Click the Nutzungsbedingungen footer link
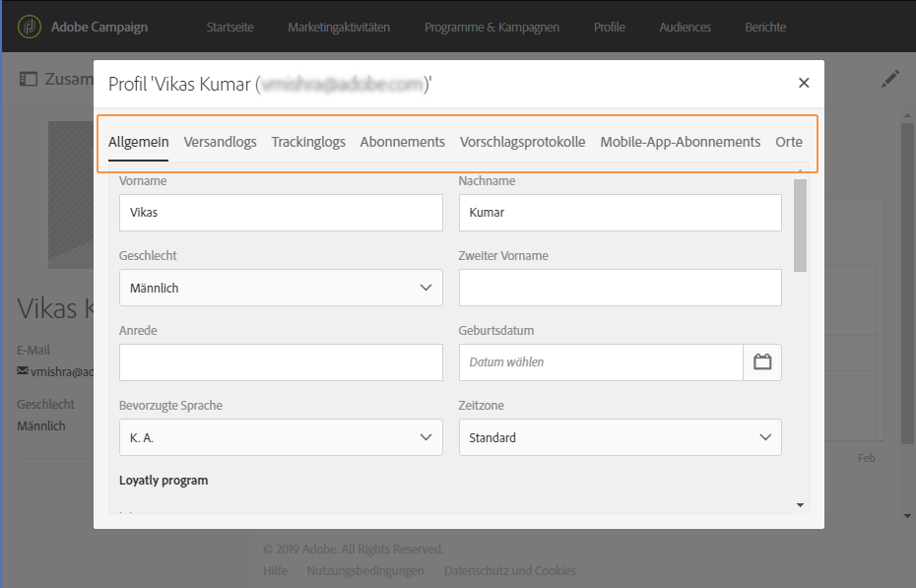916x588 pixels. pos(365,570)
